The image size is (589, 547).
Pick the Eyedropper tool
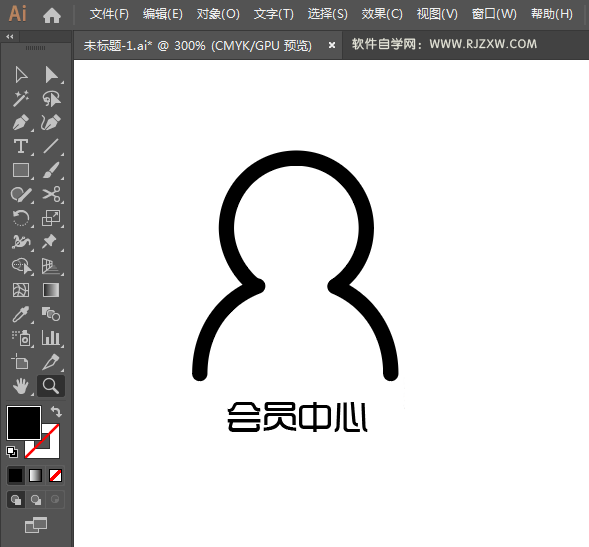21,314
